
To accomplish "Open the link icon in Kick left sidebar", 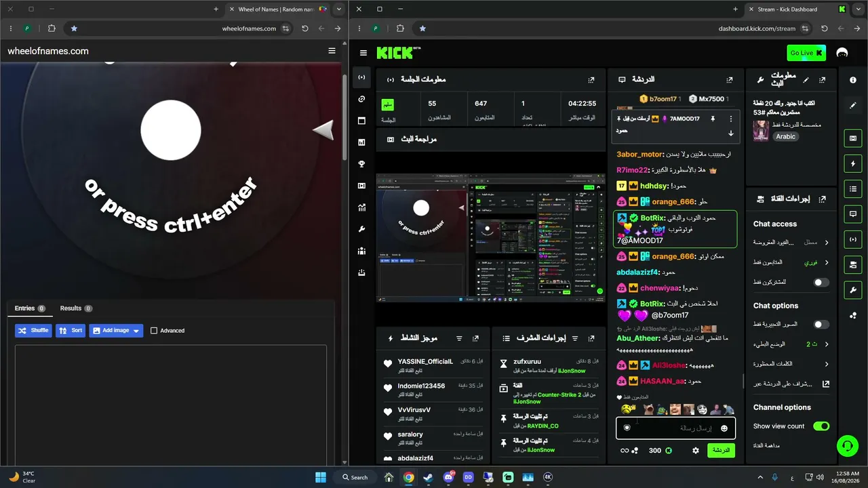I will (x=361, y=99).
